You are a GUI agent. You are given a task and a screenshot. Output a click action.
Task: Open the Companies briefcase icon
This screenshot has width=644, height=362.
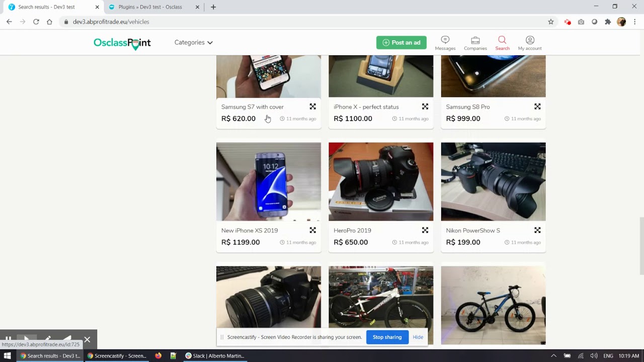(475, 43)
